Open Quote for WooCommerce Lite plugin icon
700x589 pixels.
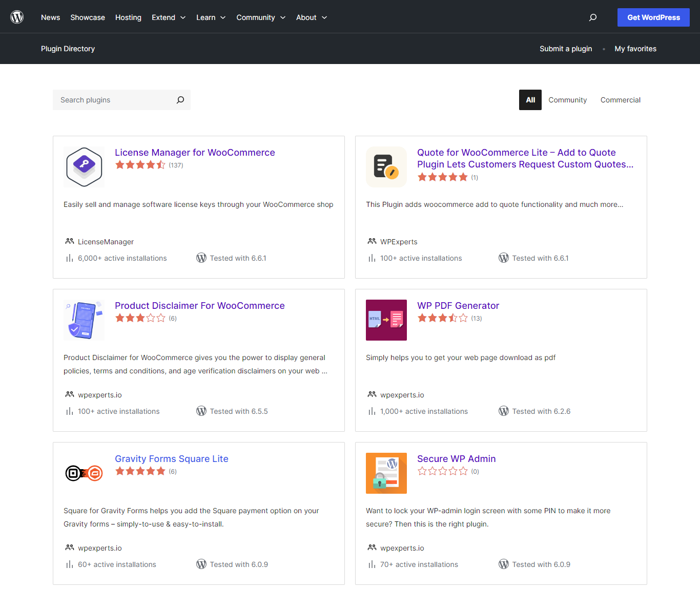tap(386, 167)
